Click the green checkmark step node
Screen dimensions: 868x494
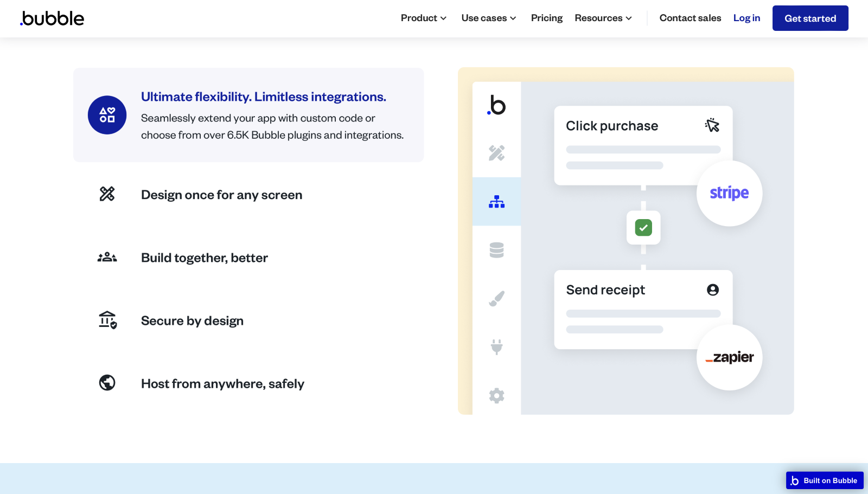tap(643, 228)
